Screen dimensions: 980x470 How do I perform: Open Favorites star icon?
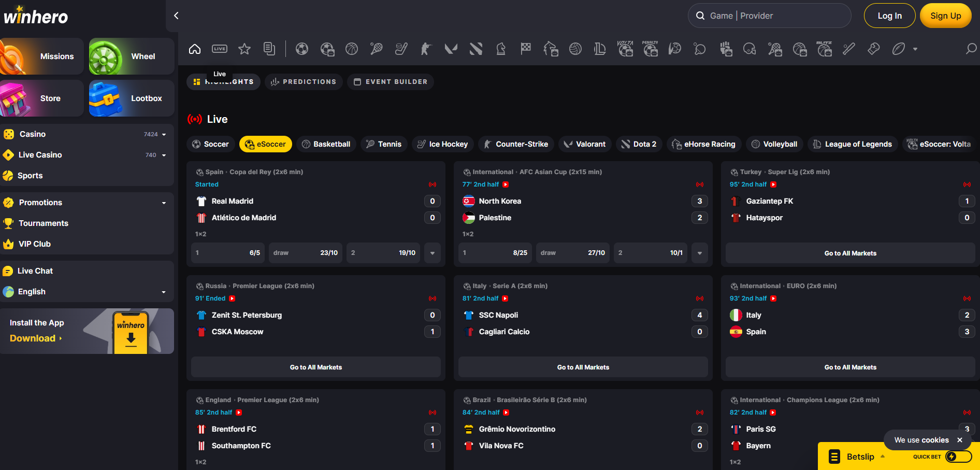point(244,49)
